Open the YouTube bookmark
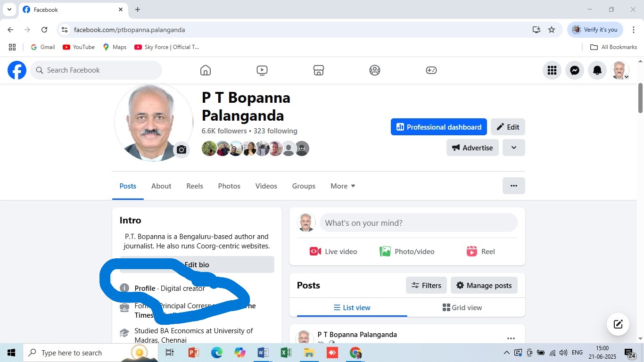Screen dimensions: 644x362 click(79, 47)
